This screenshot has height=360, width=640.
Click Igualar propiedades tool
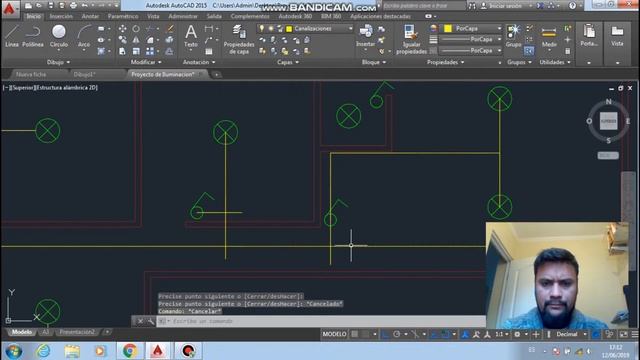(x=411, y=39)
